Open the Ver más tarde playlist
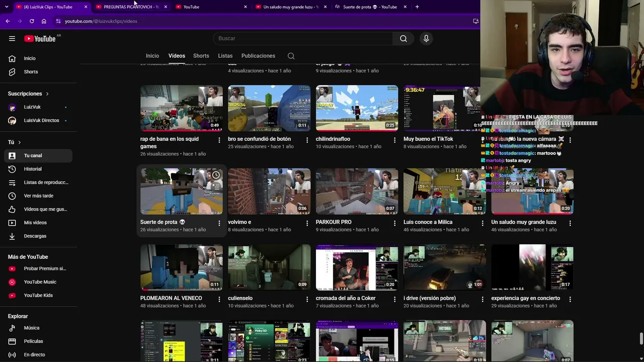 (x=38, y=196)
